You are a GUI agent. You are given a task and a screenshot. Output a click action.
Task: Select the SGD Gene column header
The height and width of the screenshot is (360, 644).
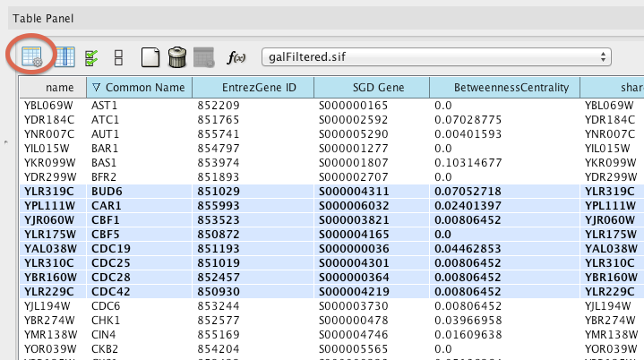coord(370,87)
